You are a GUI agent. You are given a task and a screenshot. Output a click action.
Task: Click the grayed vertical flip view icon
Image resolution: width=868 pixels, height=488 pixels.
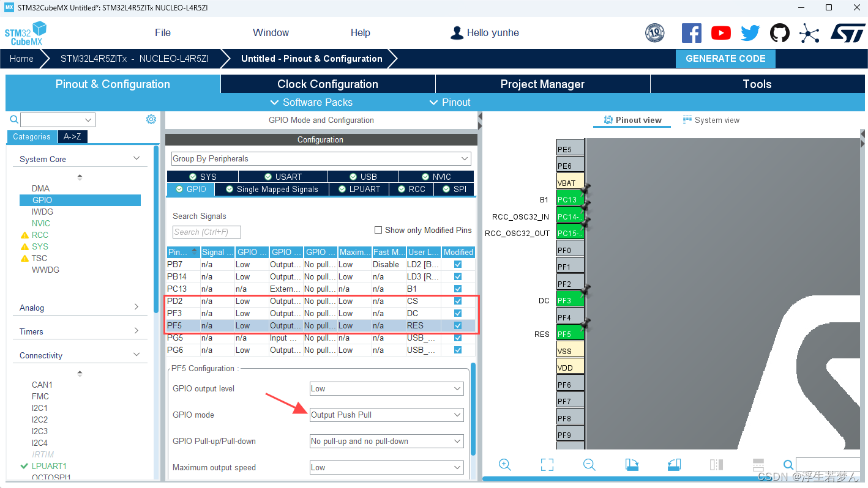click(x=716, y=465)
